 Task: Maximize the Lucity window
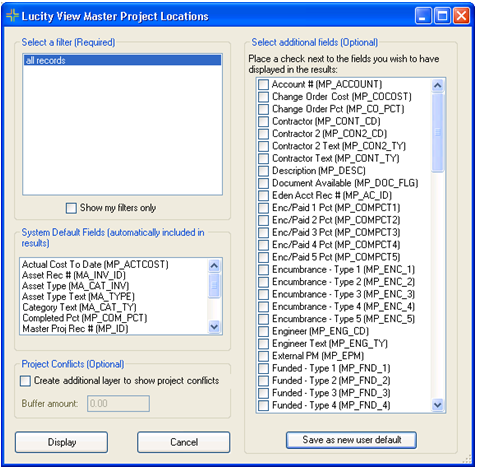pos(442,16)
